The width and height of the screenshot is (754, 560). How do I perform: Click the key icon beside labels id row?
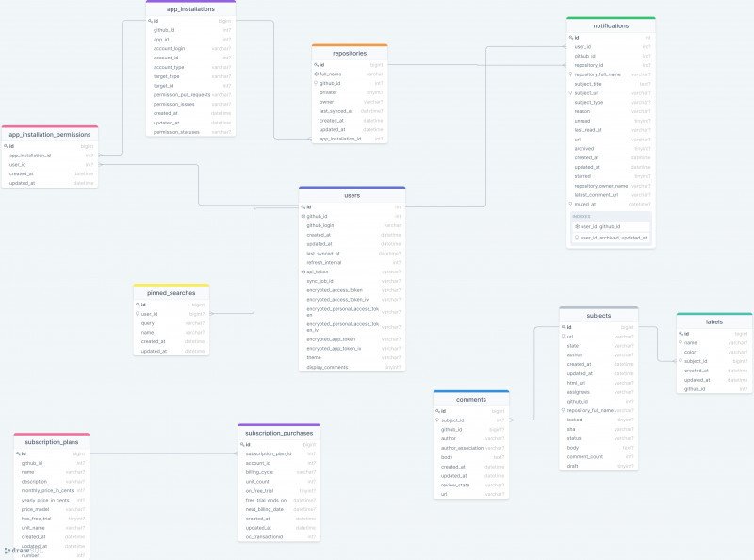pos(681,332)
